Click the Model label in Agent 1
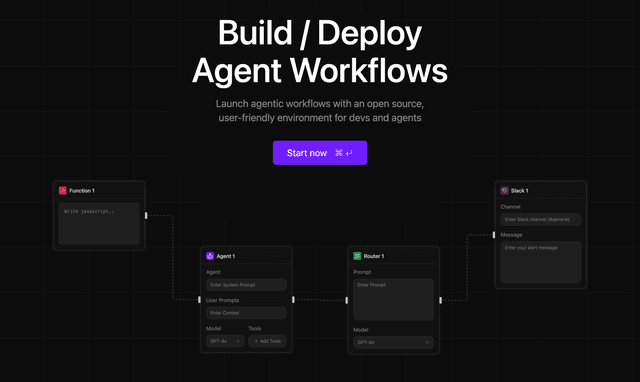Screen dimensions: 640x382 213,329
